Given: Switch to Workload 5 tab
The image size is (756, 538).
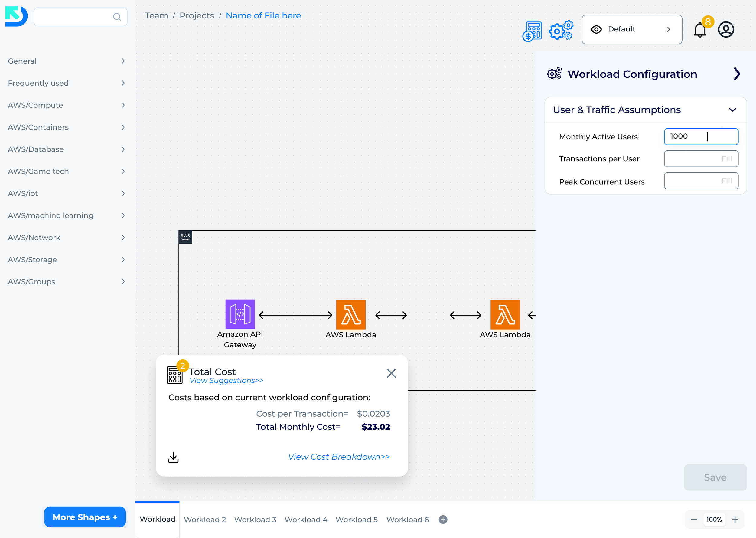Looking at the screenshot, I should (357, 520).
